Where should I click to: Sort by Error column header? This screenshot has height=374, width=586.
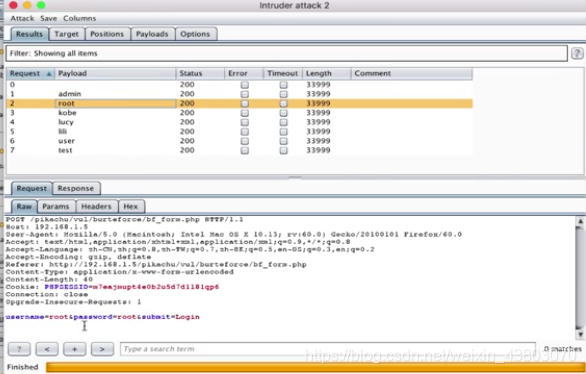[x=244, y=74]
